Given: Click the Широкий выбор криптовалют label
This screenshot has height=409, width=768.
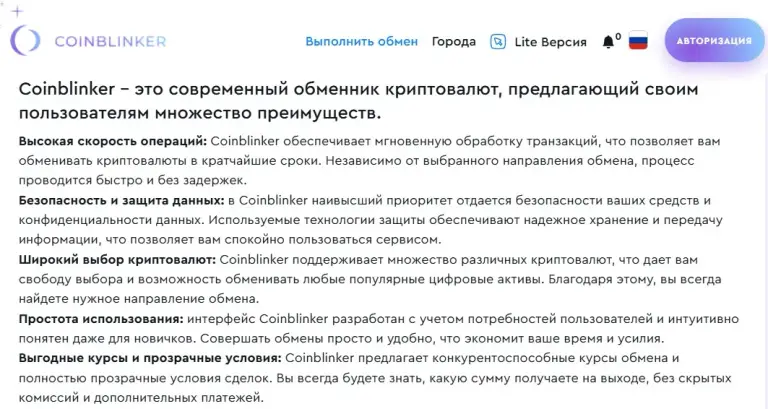Looking at the screenshot, I should (x=117, y=260).
